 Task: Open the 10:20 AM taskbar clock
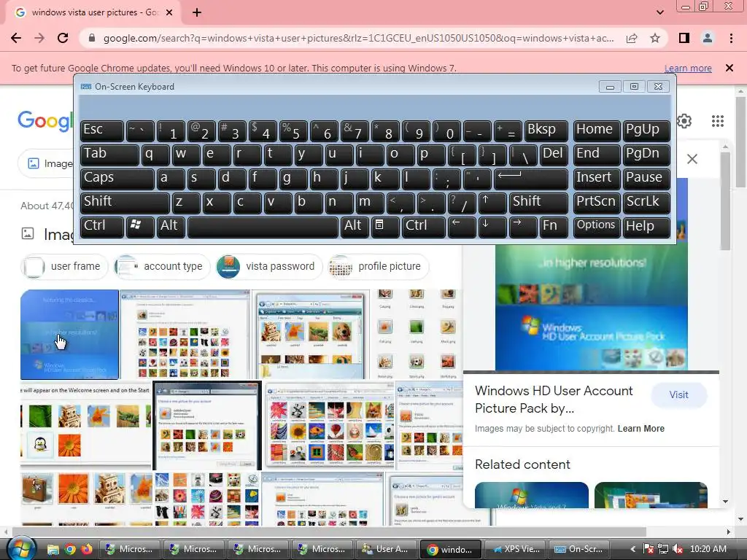coord(708,549)
